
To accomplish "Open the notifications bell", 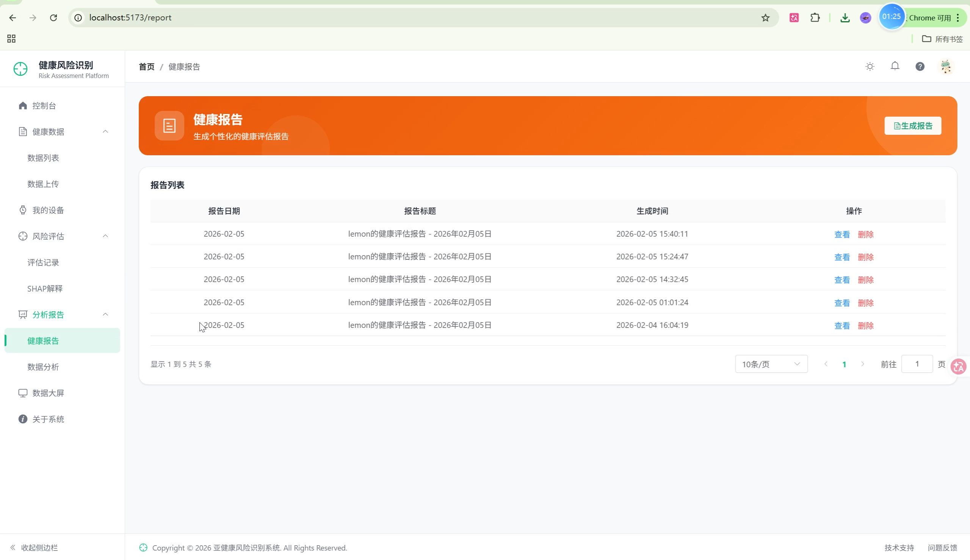I will coord(895,66).
